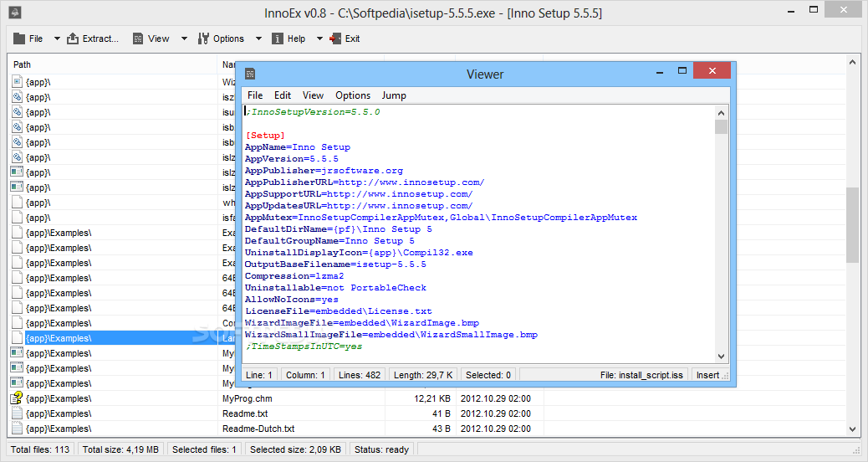This screenshot has height=462, width=868.
Task: Click Total size: 4,19 MB status entry
Action: pyautogui.click(x=120, y=449)
